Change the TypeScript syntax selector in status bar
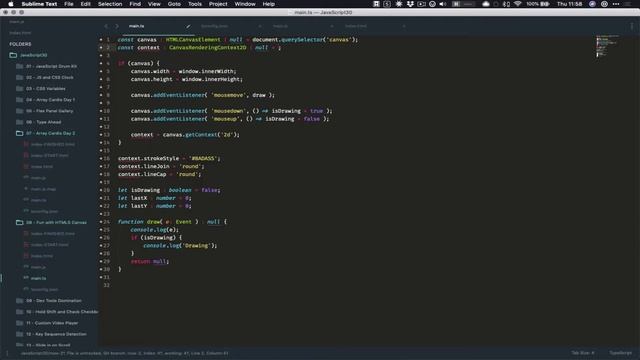Image resolution: width=640 pixels, height=360 pixels. (620, 353)
